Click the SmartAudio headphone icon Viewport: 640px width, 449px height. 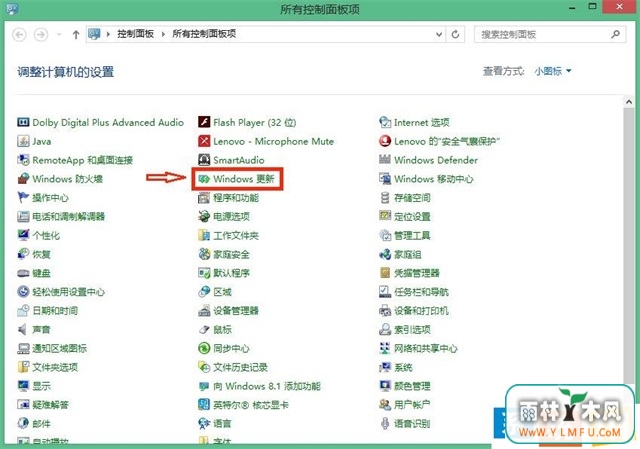pos(204,160)
